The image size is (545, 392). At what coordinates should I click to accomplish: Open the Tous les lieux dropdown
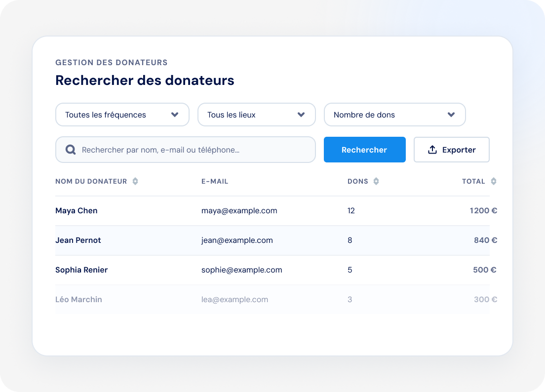point(257,115)
